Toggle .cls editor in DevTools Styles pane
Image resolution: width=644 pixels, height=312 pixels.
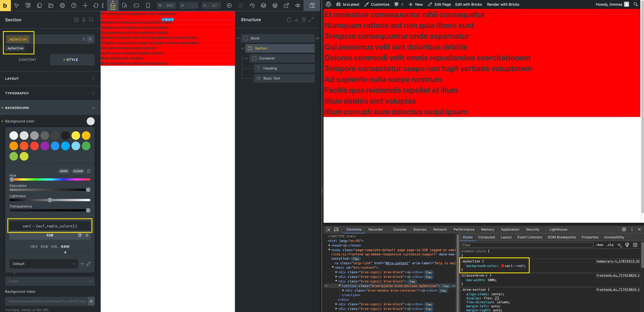click(x=610, y=245)
